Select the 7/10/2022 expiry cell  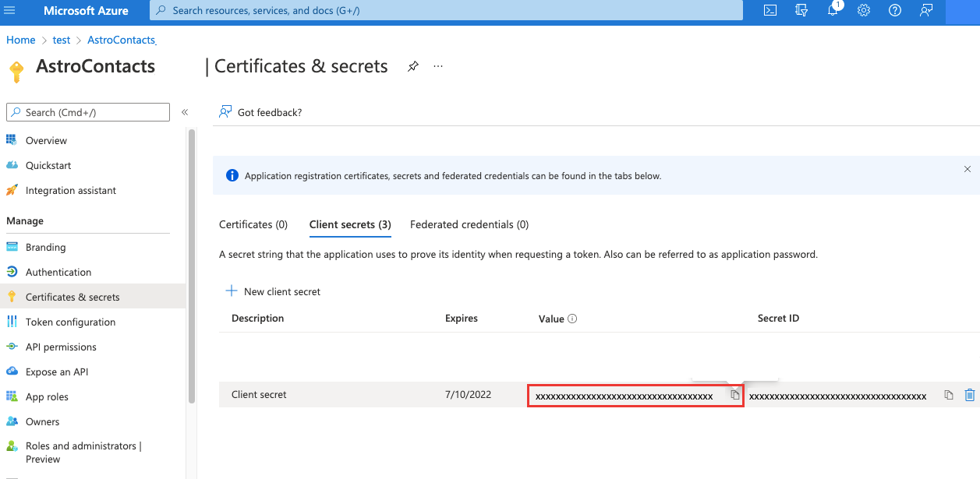click(468, 395)
